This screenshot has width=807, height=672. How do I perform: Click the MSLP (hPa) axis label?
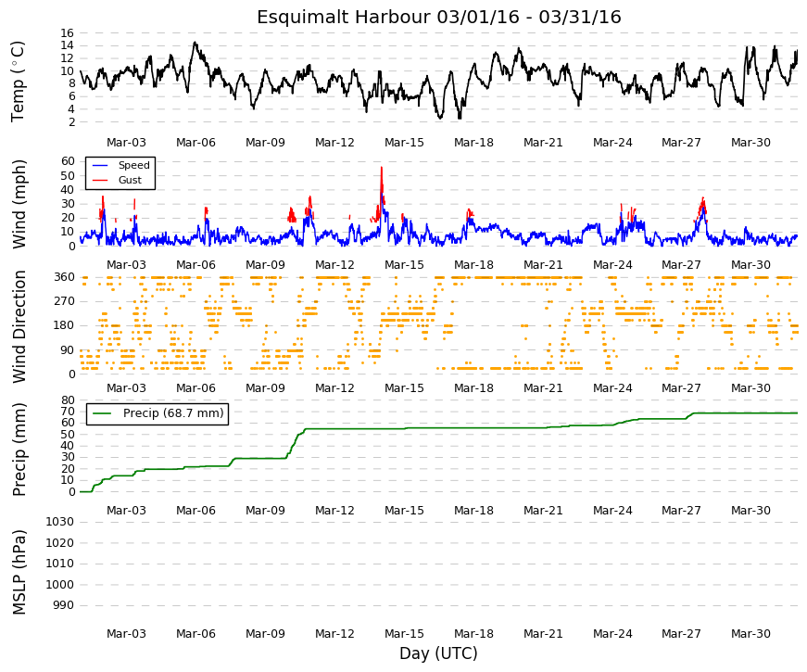[x=19, y=573]
